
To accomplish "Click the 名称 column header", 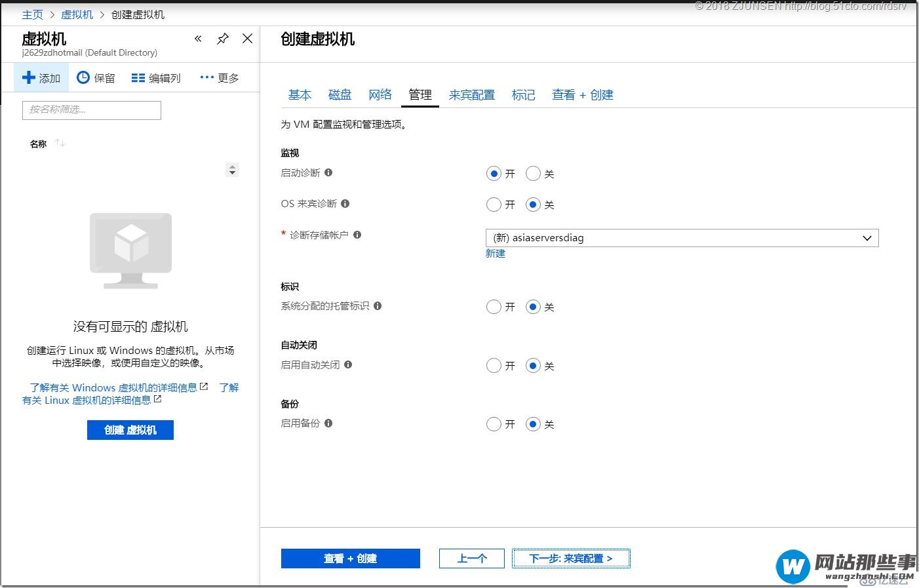I will [x=39, y=144].
